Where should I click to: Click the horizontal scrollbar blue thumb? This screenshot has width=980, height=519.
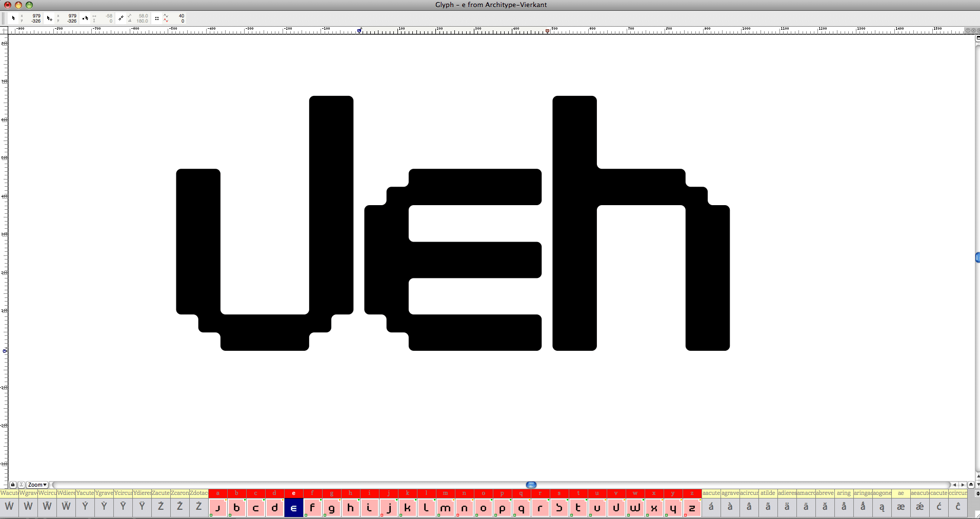[531, 485]
